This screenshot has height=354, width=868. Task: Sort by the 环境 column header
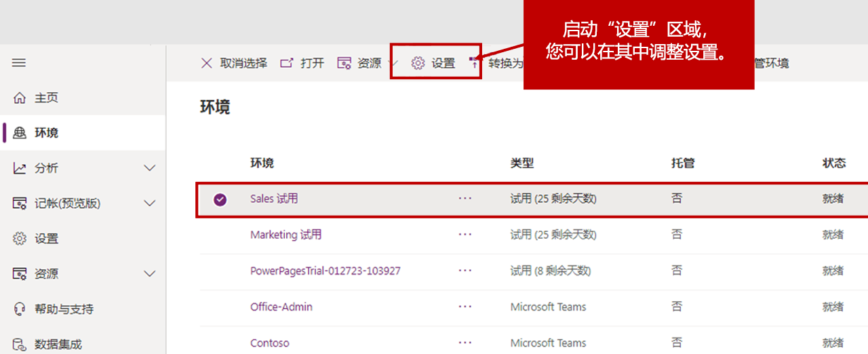[262, 163]
